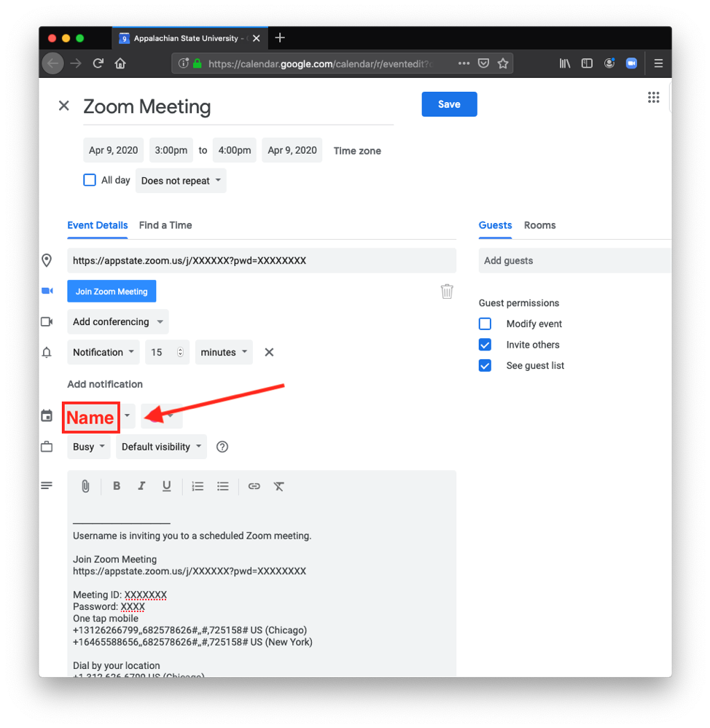Open page actions three-dot menu in address bar
710x728 pixels.
point(464,63)
